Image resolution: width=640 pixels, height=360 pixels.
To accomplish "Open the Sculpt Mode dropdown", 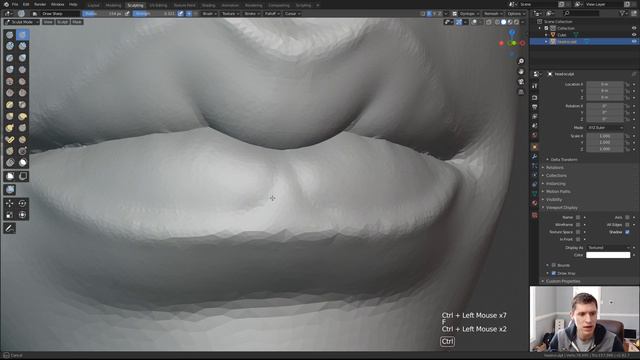I will (22, 22).
